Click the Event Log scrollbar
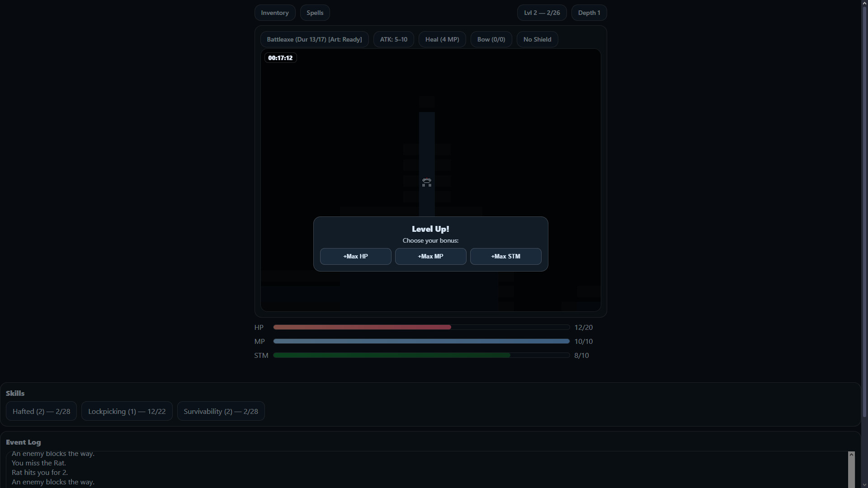This screenshot has width=868, height=488. 851,470
